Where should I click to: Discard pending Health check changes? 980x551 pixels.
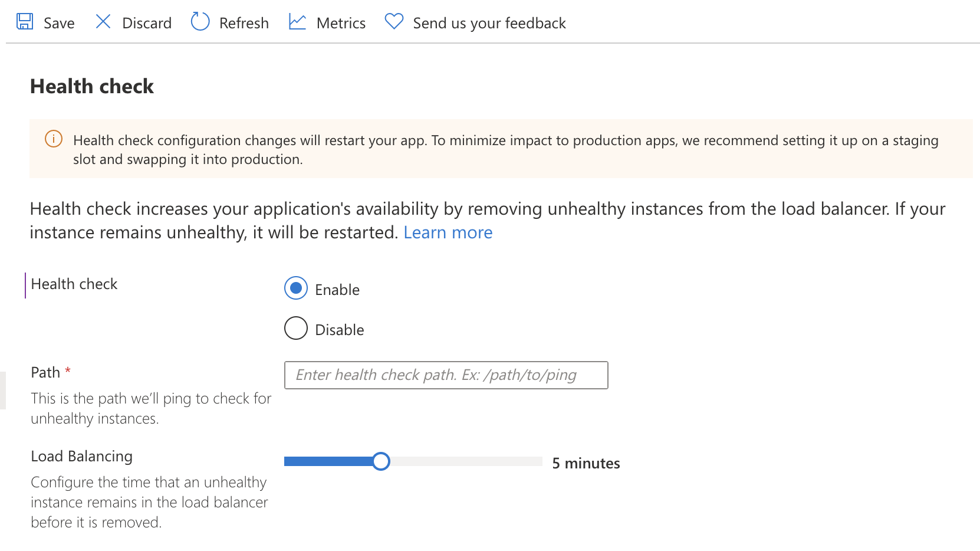(x=146, y=22)
